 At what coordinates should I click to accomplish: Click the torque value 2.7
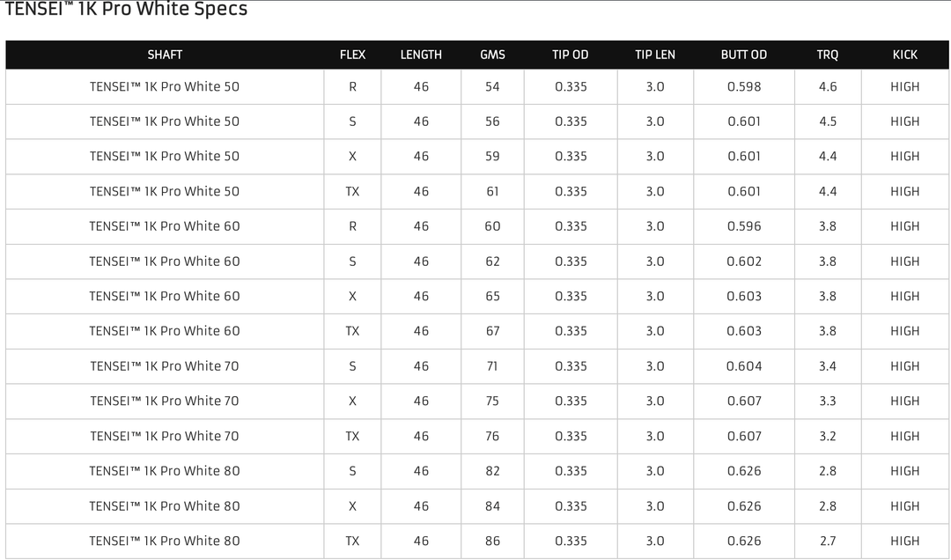(828, 541)
